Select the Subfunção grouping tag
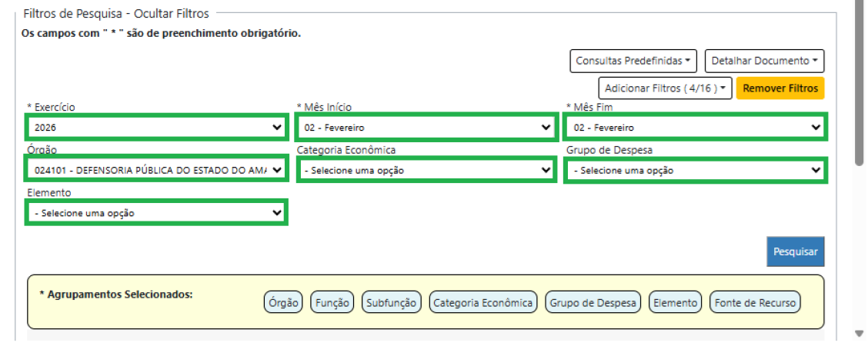The image size is (868, 356). point(392,302)
